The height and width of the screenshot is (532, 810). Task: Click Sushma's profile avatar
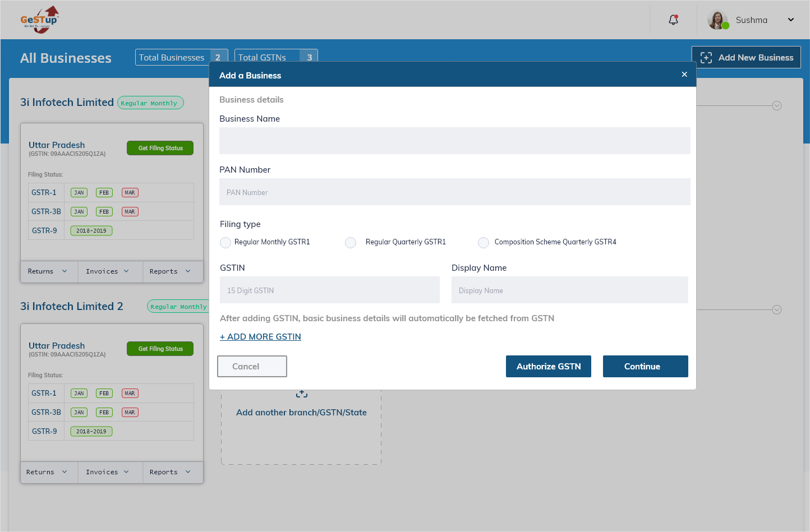click(717, 20)
